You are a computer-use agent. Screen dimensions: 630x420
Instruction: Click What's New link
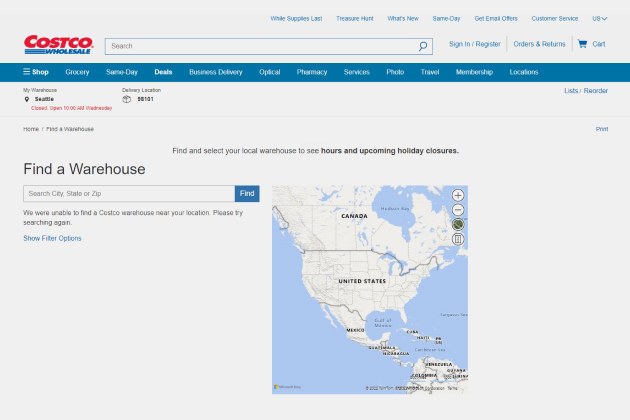tap(403, 18)
